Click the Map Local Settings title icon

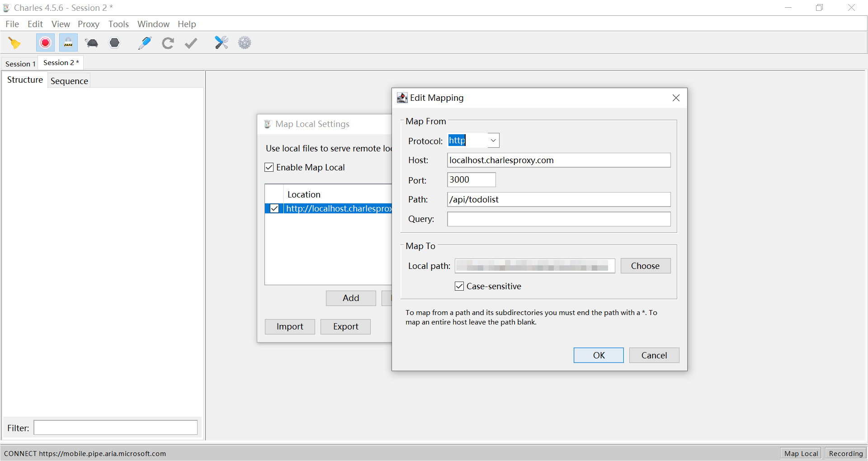coord(268,124)
